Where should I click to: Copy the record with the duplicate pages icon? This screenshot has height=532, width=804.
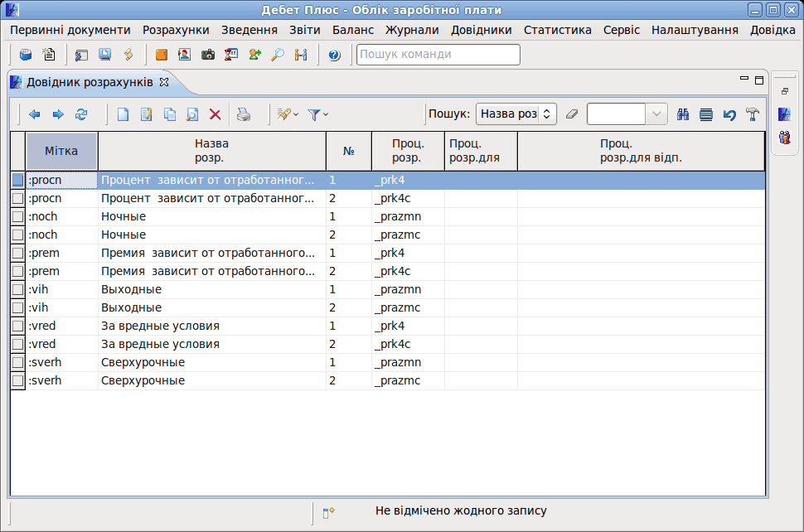coord(170,114)
